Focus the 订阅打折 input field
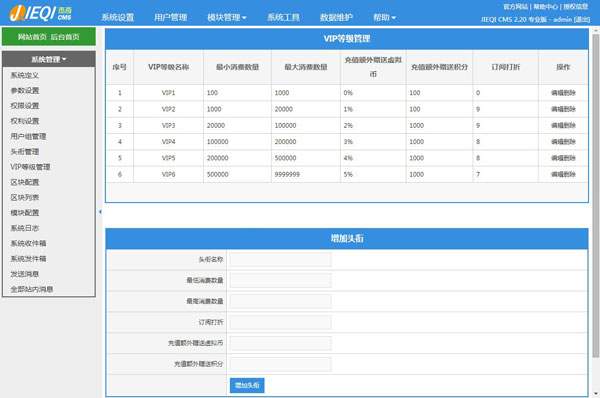 point(280,322)
